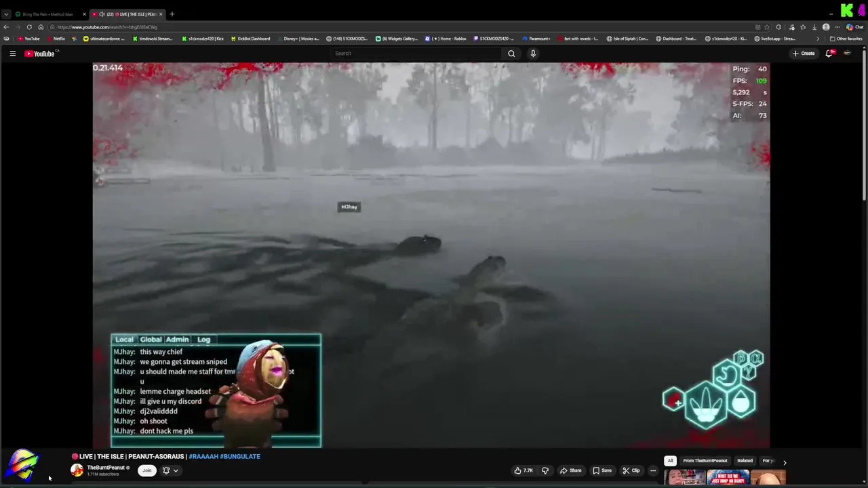This screenshot has width=868, height=488.
Task: Open the YouTube hamburger guide menu
Action: pyautogui.click(x=12, y=54)
